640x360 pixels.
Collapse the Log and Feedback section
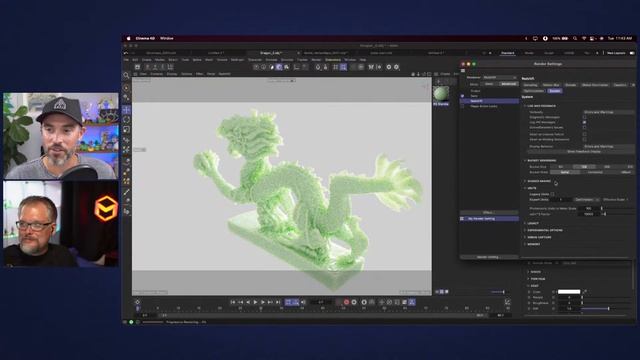[525, 106]
